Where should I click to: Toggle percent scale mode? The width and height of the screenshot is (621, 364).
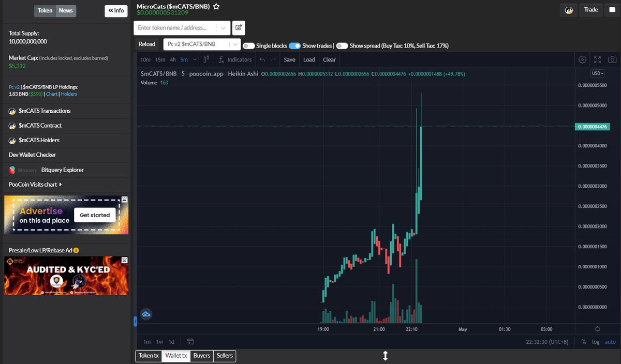[584, 342]
